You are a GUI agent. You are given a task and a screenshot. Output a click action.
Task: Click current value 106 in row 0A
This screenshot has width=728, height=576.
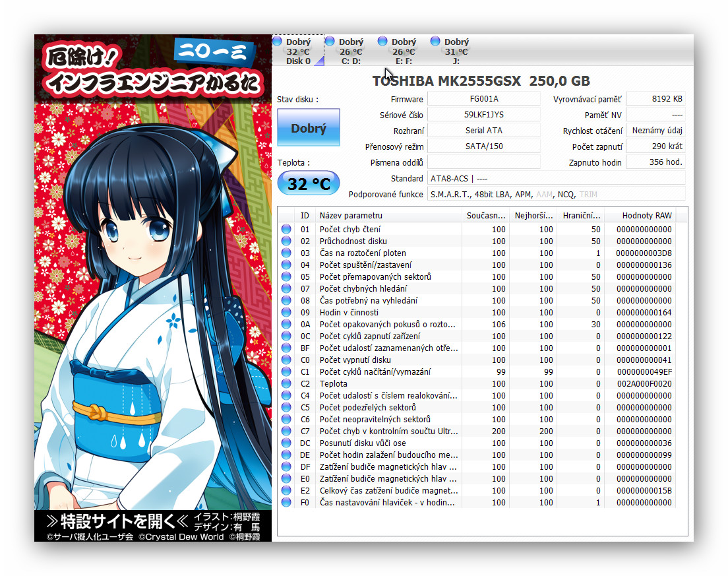499,324
